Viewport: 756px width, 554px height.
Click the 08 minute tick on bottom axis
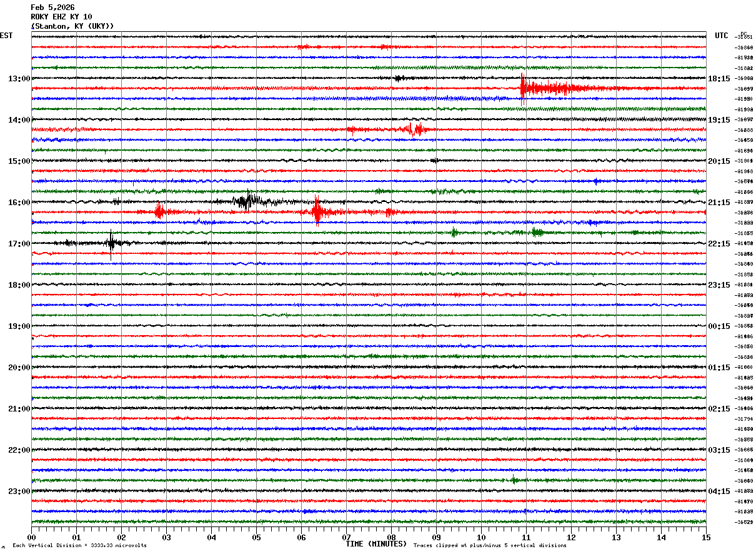[x=391, y=537]
